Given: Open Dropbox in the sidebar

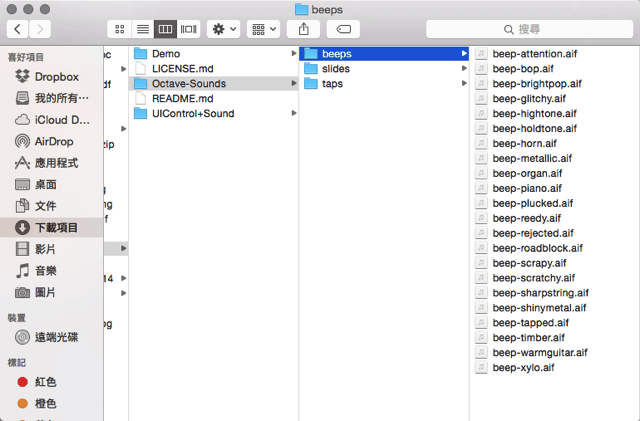Looking at the screenshot, I should tap(51, 77).
